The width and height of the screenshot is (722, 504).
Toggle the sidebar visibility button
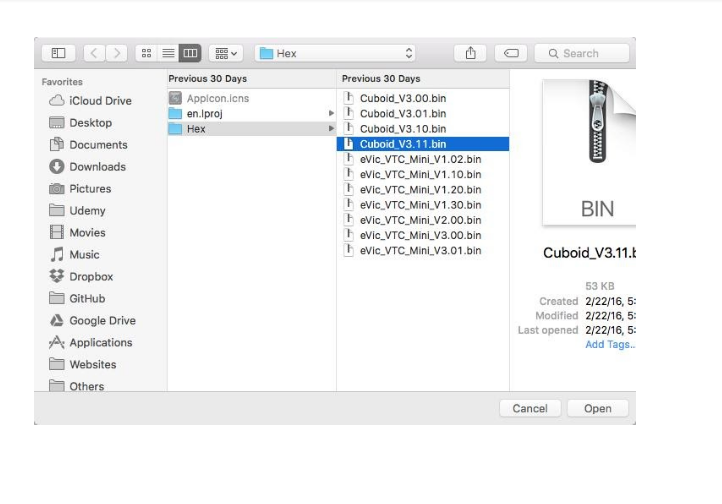(58, 53)
